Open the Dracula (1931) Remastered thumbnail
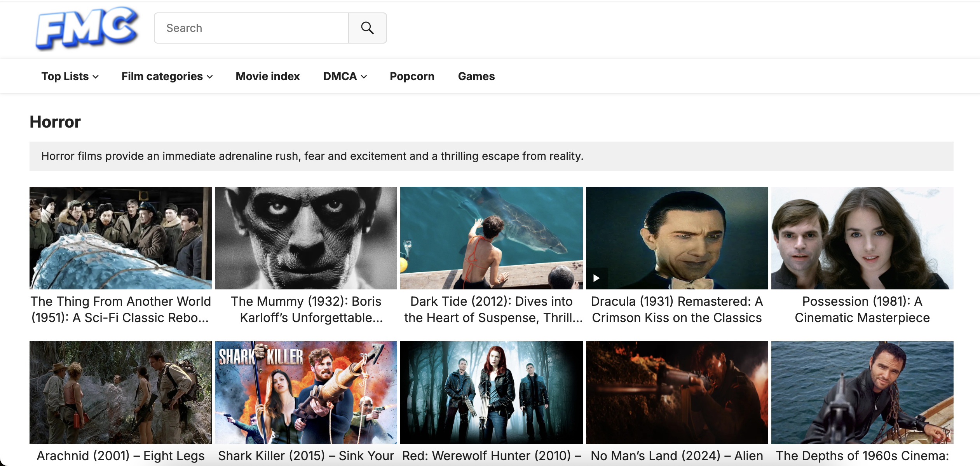 click(x=677, y=238)
